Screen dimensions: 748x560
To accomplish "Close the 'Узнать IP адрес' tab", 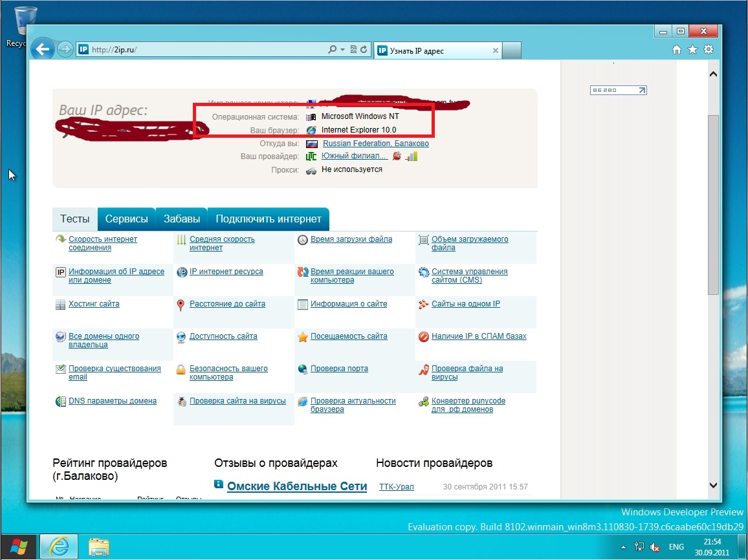I will pyautogui.click(x=495, y=50).
